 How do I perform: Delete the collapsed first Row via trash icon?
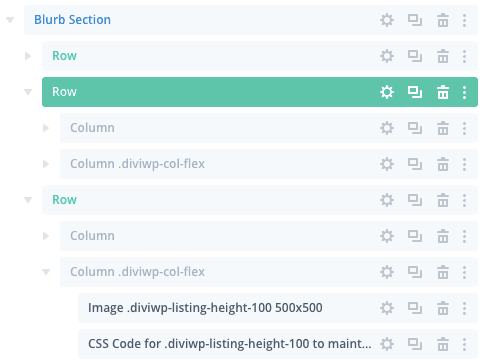click(443, 56)
